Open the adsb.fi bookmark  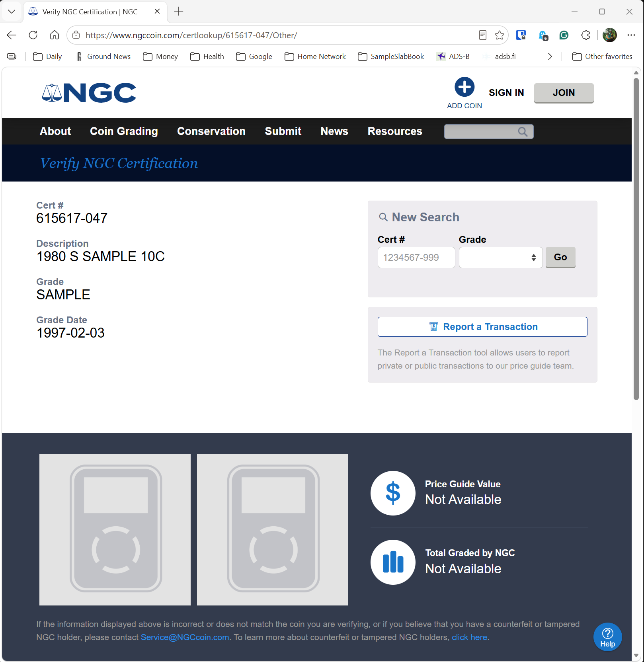point(500,57)
